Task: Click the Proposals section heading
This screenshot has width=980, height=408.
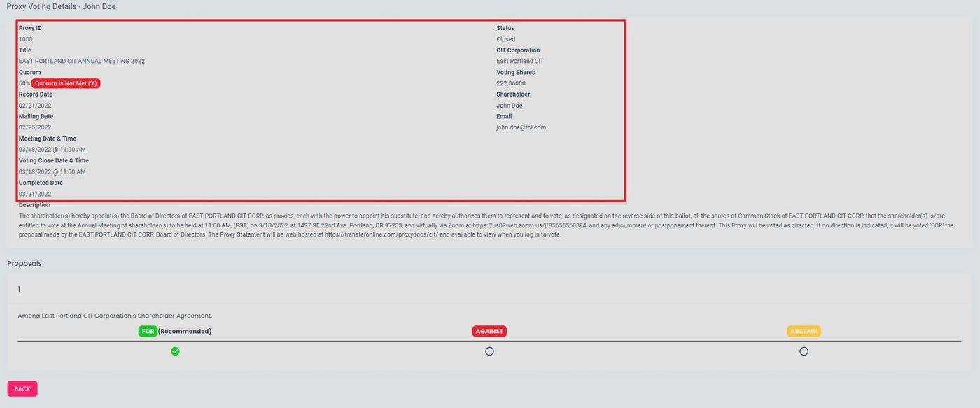Action: point(24,263)
